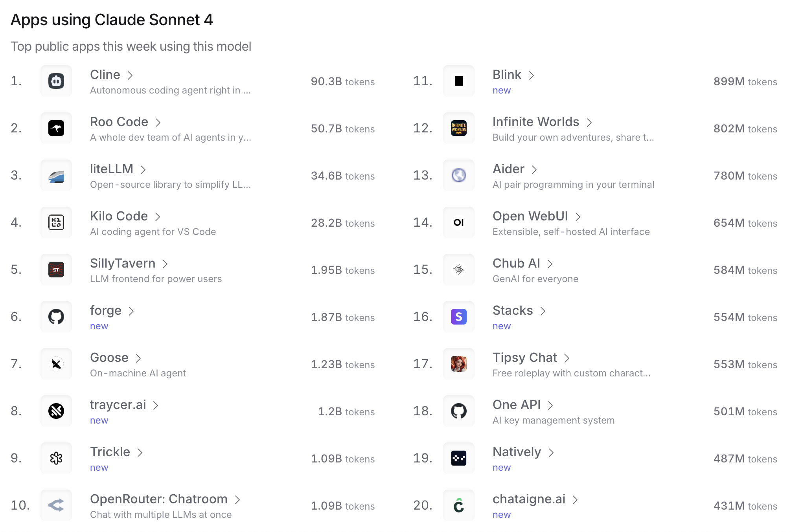
Task: Click the arrow next to OpenRouter: Chatroom
Action: pyautogui.click(x=237, y=500)
